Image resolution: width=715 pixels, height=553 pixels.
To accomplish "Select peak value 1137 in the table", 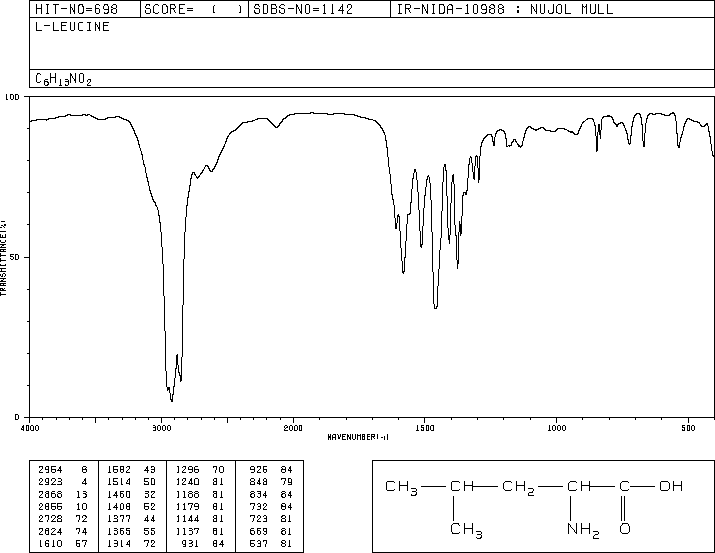I will point(187,531).
